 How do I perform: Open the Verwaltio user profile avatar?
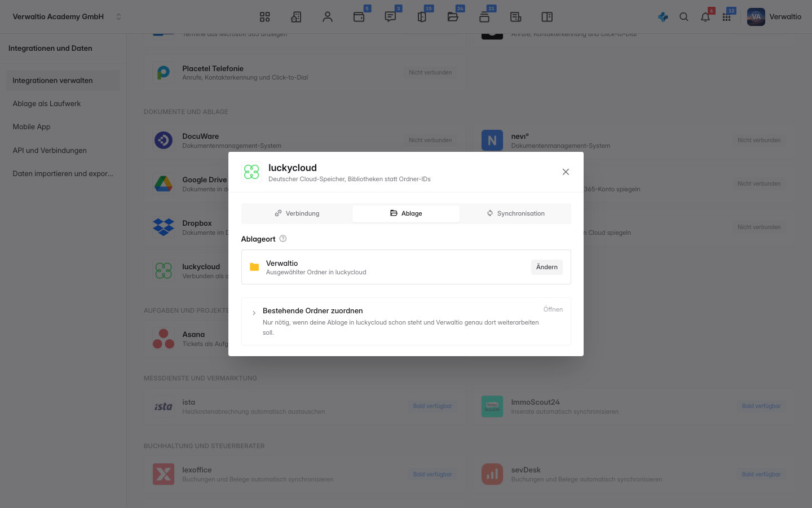click(756, 17)
